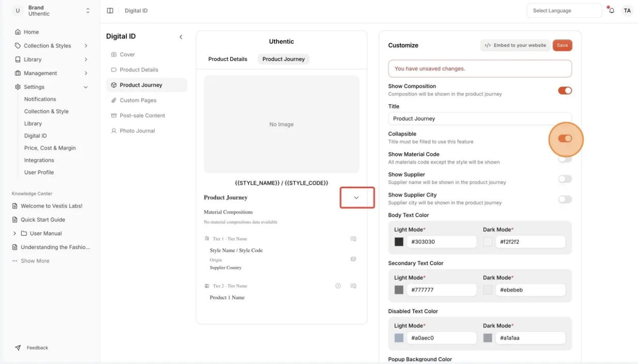Click the Product Journey box icon

tap(114, 85)
